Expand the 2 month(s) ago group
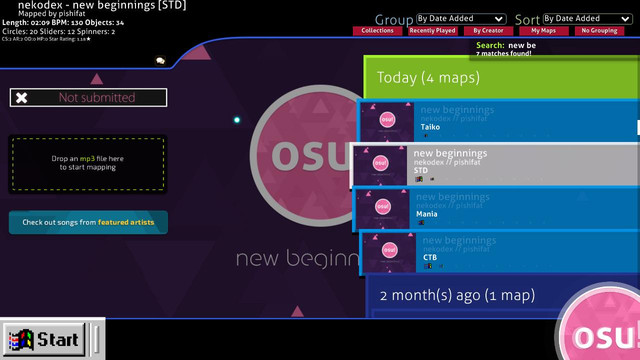The width and height of the screenshot is (640, 360). [x=502, y=296]
